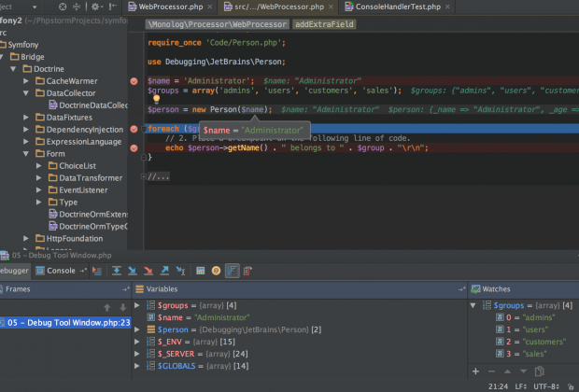Collapse the DataCollector folder
The width and height of the screenshot is (579, 392).
pyautogui.click(x=26, y=93)
